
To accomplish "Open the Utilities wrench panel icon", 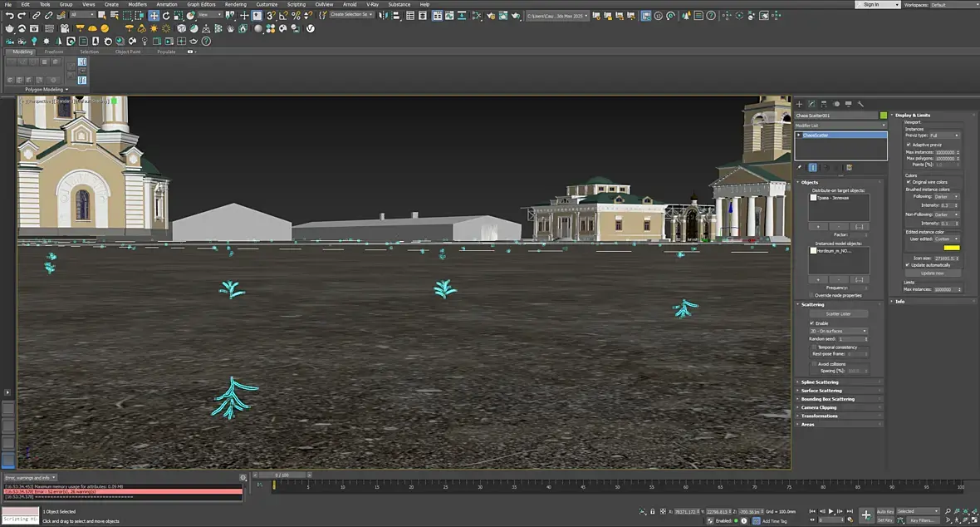I will click(860, 104).
